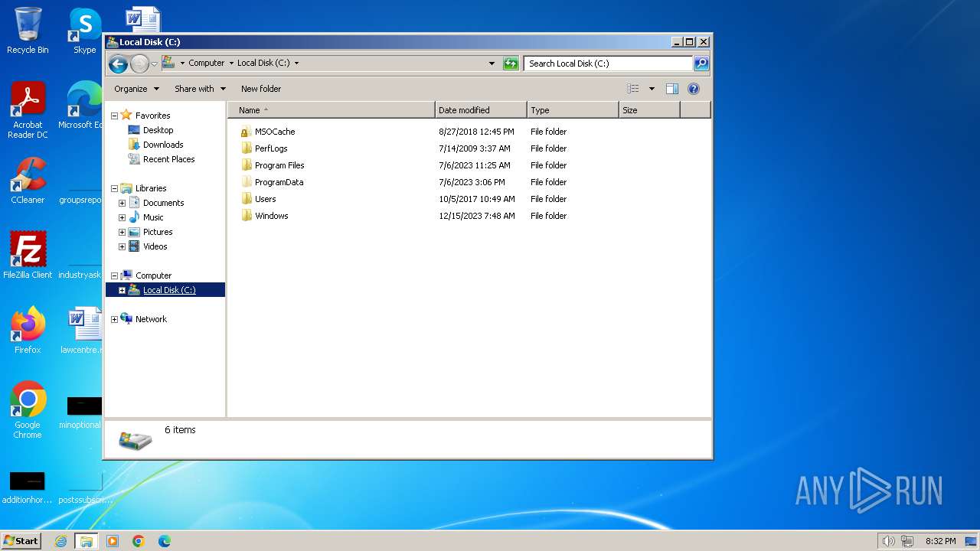
Task: Click the Back navigation arrow
Action: coord(118,64)
